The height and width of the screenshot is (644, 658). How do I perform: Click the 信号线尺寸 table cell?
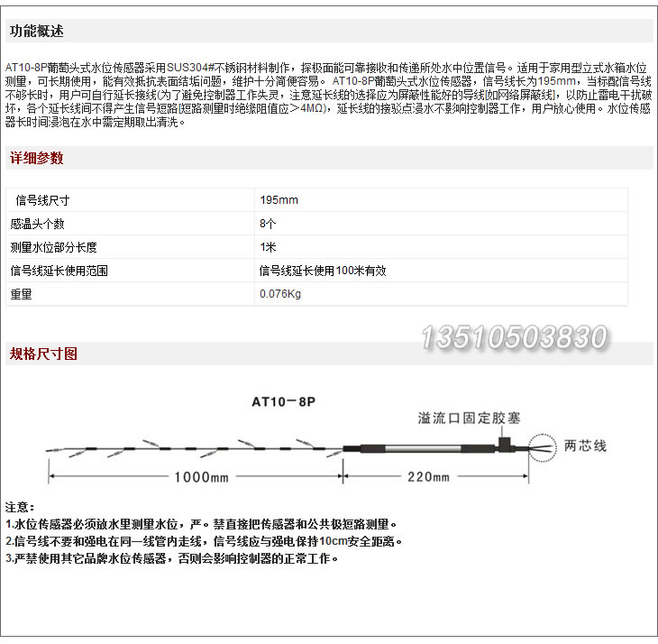[x=130, y=200]
